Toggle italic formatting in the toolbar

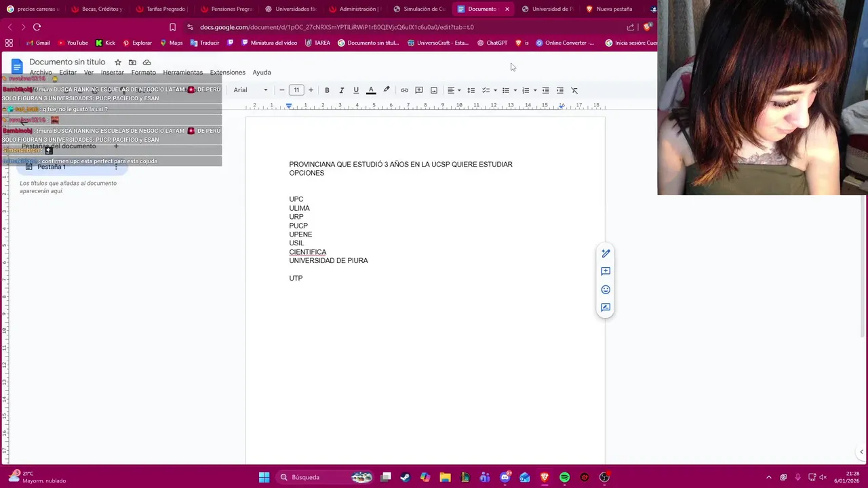[341, 90]
